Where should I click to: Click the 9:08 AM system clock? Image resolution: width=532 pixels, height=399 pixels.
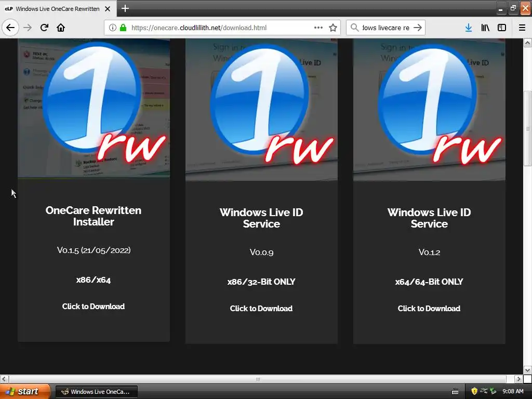(x=513, y=392)
